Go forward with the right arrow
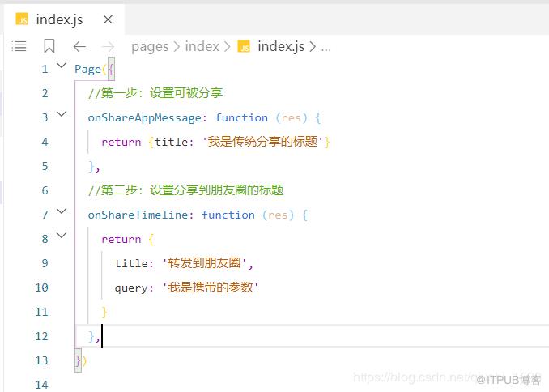The width and height of the screenshot is (549, 392). click(108, 46)
